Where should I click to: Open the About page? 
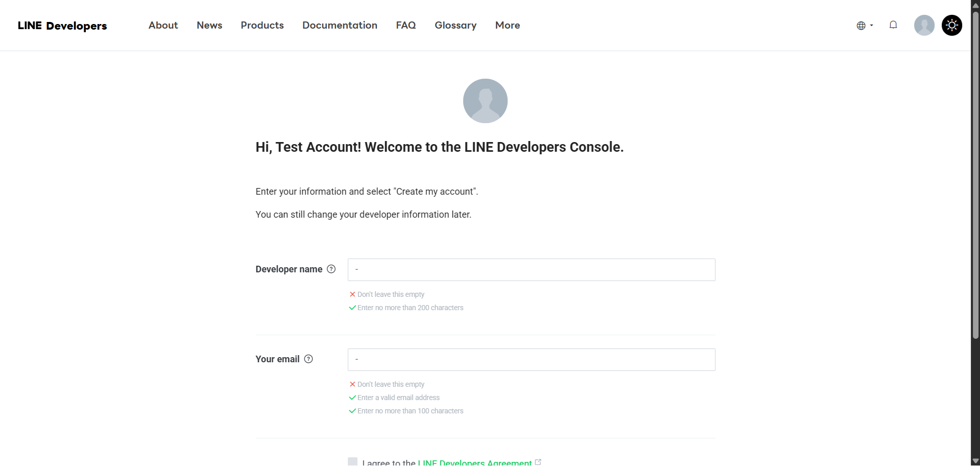click(163, 26)
